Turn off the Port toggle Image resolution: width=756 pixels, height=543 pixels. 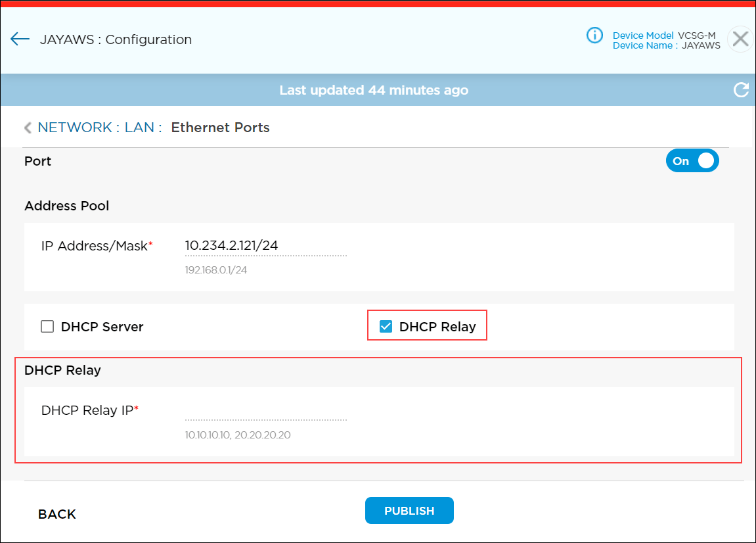coord(692,160)
